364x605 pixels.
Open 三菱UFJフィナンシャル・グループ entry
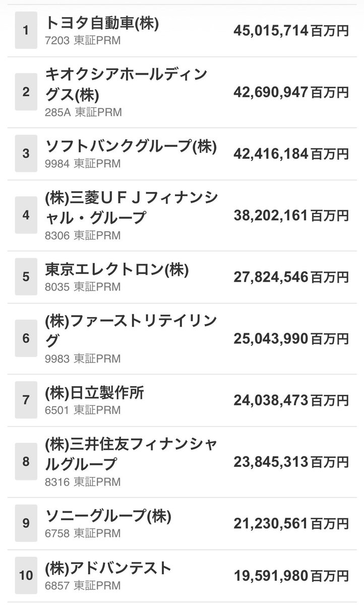point(182,215)
